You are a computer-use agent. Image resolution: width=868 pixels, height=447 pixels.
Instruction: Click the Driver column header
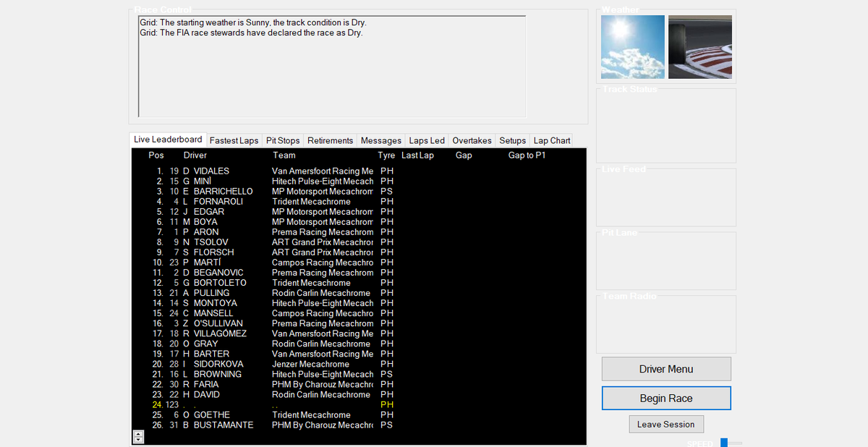click(195, 155)
